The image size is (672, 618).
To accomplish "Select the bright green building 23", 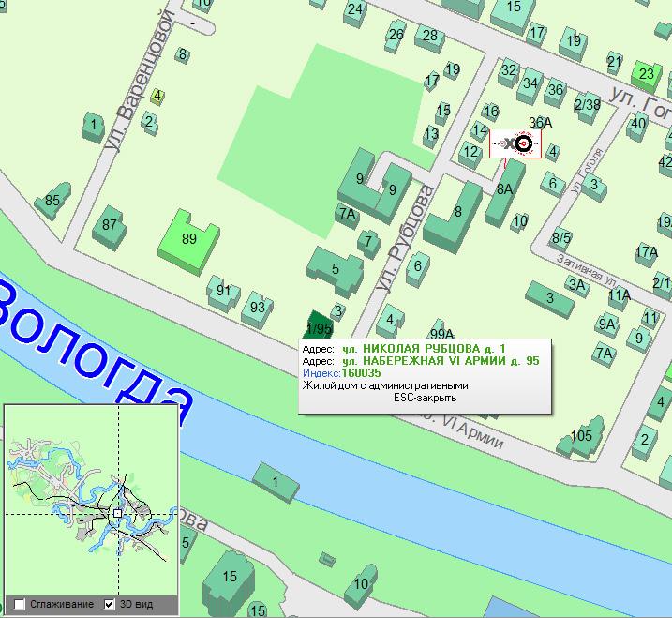I will [646, 72].
